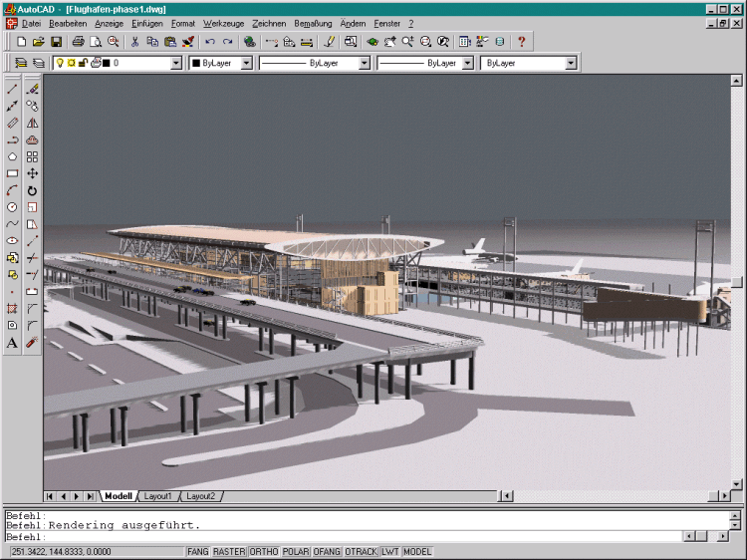Toggle OFANG object snap
This screenshot has height=560, width=747.
tap(327, 551)
